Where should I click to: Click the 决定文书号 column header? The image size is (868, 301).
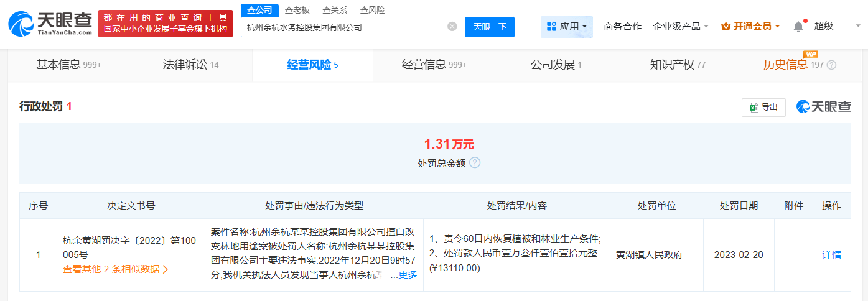pos(131,206)
